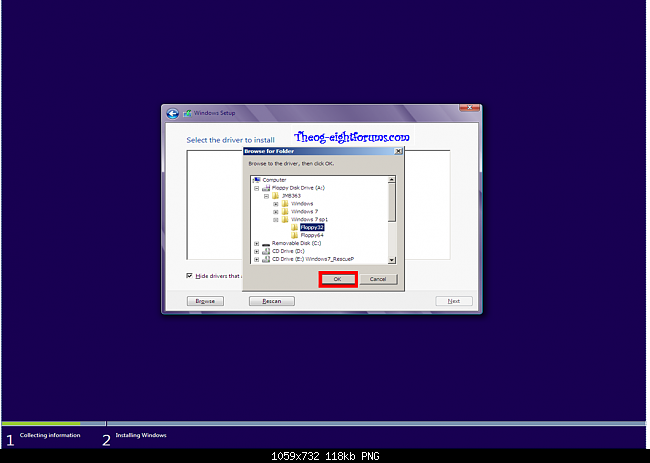Select the 'Windows 7' folder label

coord(304,211)
